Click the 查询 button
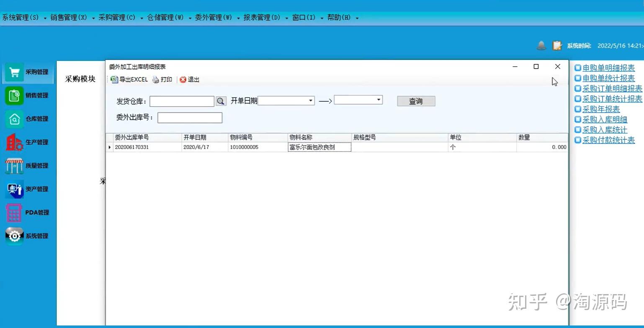The height and width of the screenshot is (328, 644). [x=416, y=101]
